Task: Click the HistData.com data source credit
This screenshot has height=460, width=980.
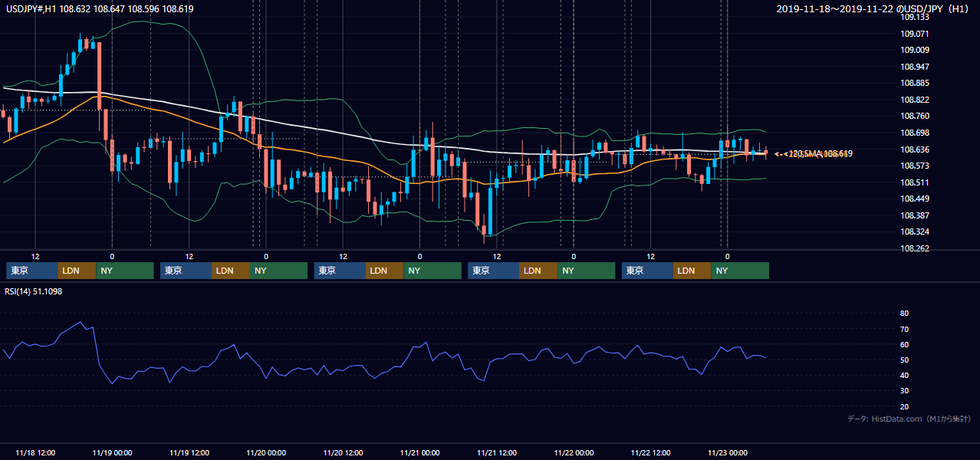Action: 909,419
